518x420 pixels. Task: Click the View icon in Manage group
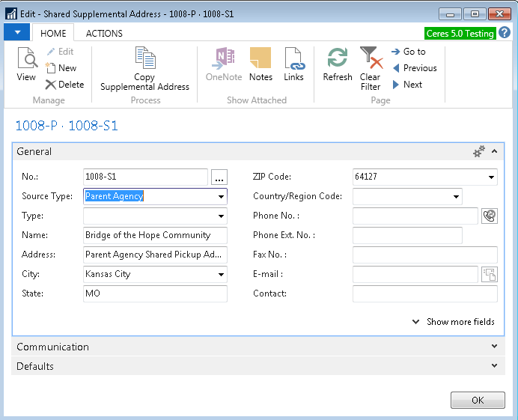pos(26,64)
